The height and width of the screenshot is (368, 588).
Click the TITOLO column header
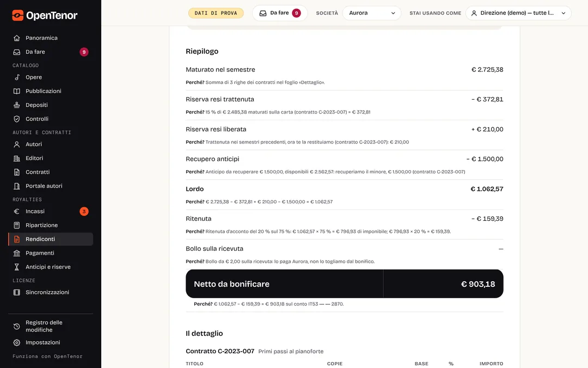tap(194, 364)
